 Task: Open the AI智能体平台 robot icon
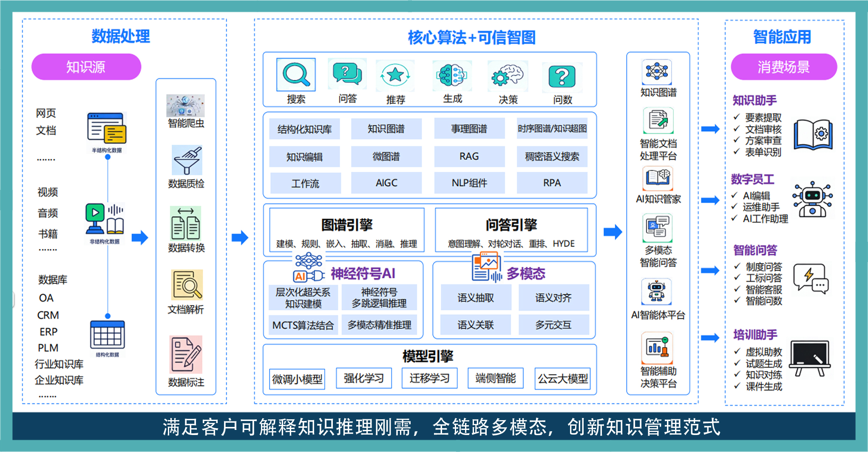coord(657,291)
